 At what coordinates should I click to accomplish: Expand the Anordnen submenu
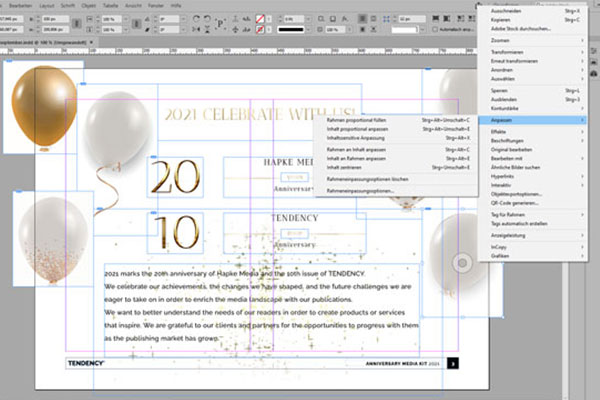point(534,70)
